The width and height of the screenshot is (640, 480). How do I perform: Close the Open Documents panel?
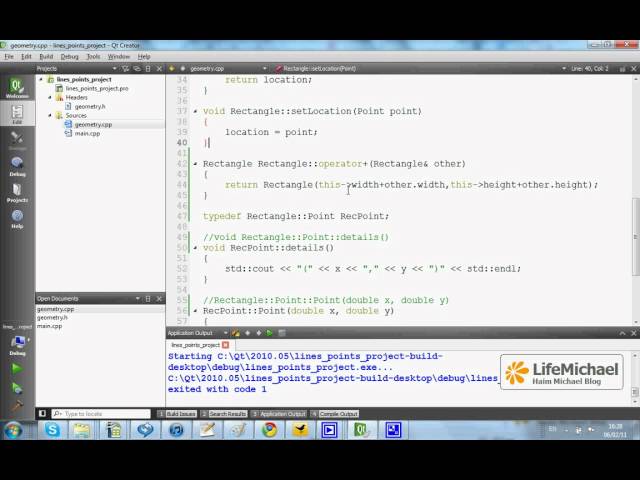pos(159,299)
